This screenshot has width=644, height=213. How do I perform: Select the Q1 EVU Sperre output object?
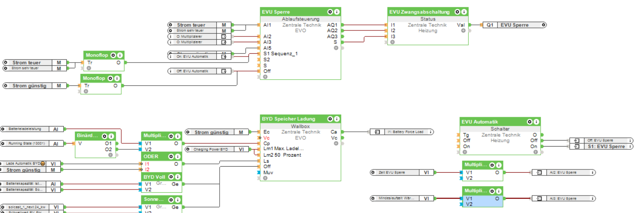click(x=514, y=25)
